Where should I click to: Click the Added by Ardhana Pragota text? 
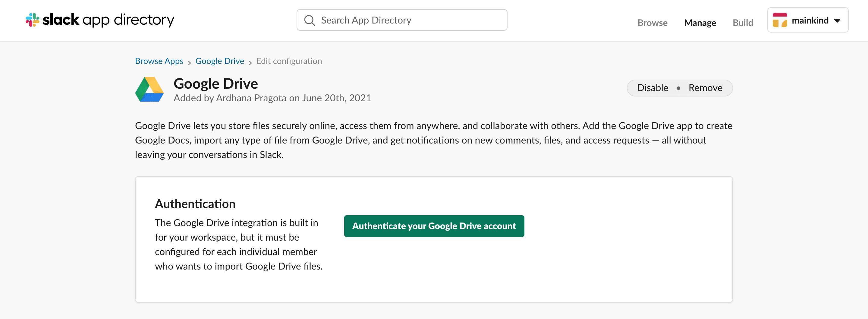click(x=272, y=98)
